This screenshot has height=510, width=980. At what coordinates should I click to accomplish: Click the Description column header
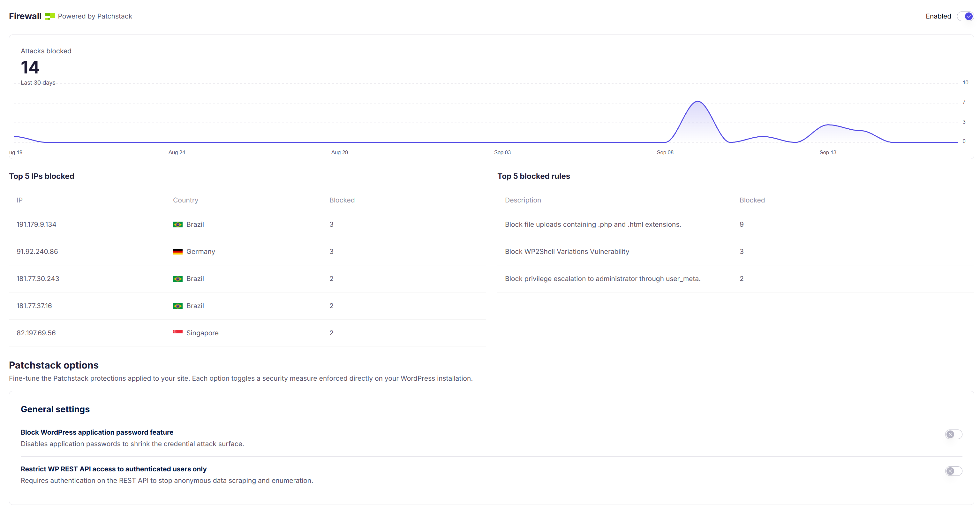click(523, 200)
